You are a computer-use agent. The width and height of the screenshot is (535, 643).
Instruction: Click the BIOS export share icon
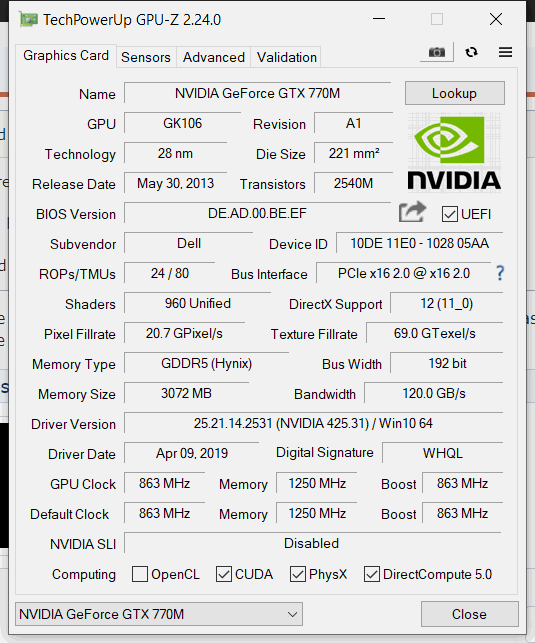click(412, 212)
